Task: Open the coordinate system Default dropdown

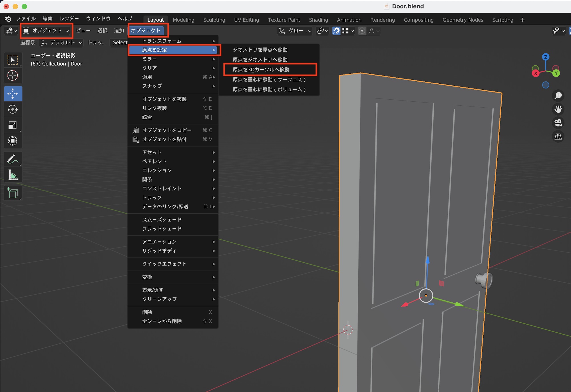Action: point(62,43)
